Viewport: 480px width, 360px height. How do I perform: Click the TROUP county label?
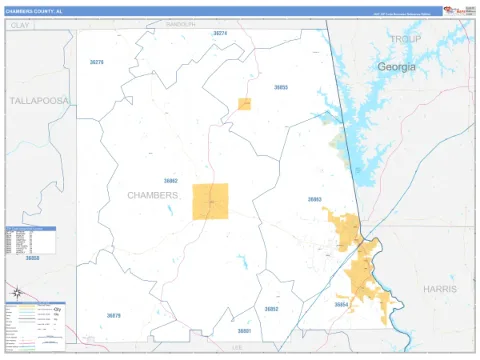pyautogui.click(x=405, y=39)
